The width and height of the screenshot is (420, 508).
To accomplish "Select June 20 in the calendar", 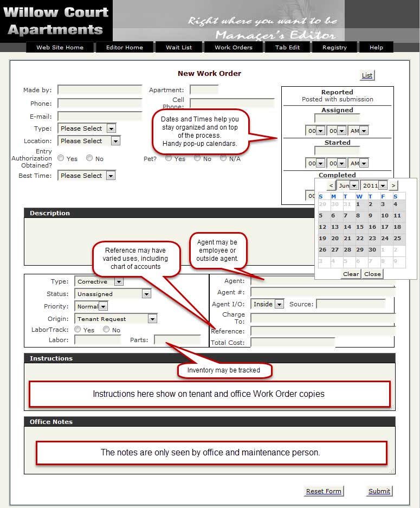I will (x=335, y=238).
